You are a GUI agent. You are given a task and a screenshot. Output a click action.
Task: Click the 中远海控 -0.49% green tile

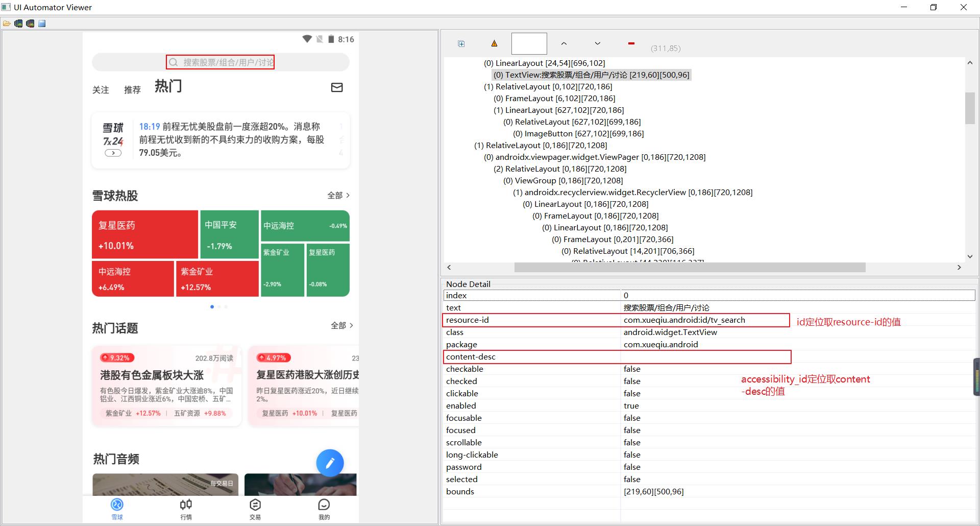[305, 226]
